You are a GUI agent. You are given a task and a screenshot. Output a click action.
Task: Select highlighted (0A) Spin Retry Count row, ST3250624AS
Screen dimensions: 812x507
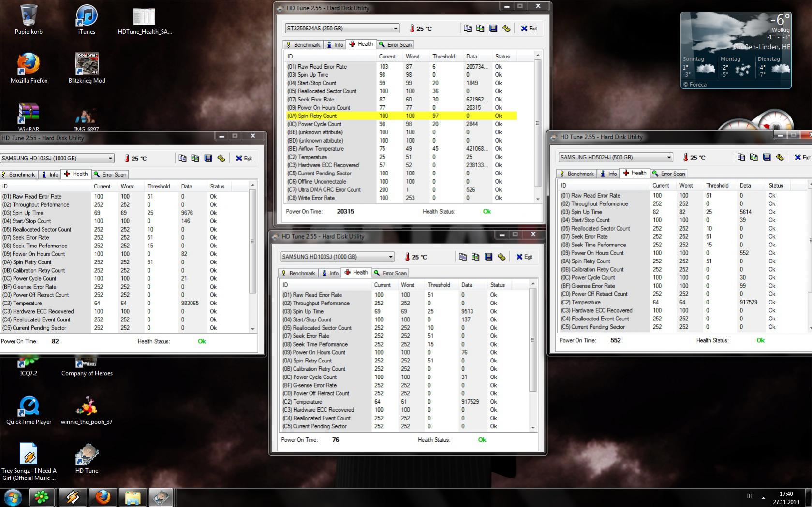(401, 116)
